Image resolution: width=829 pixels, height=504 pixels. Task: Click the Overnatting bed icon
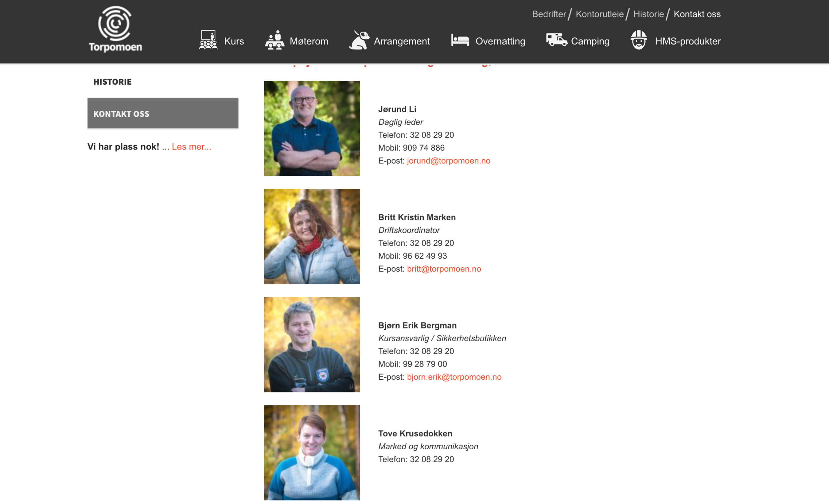click(x=460, y=40)
